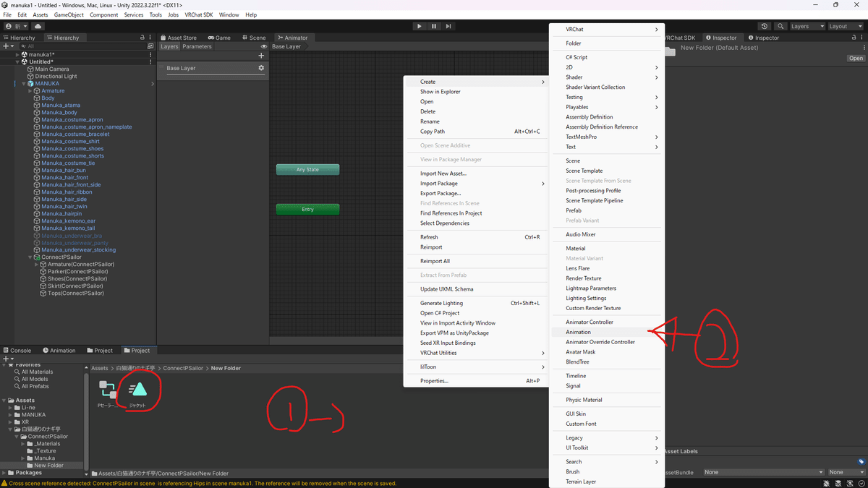Switch to the Parameters tab in Animator

197,46
